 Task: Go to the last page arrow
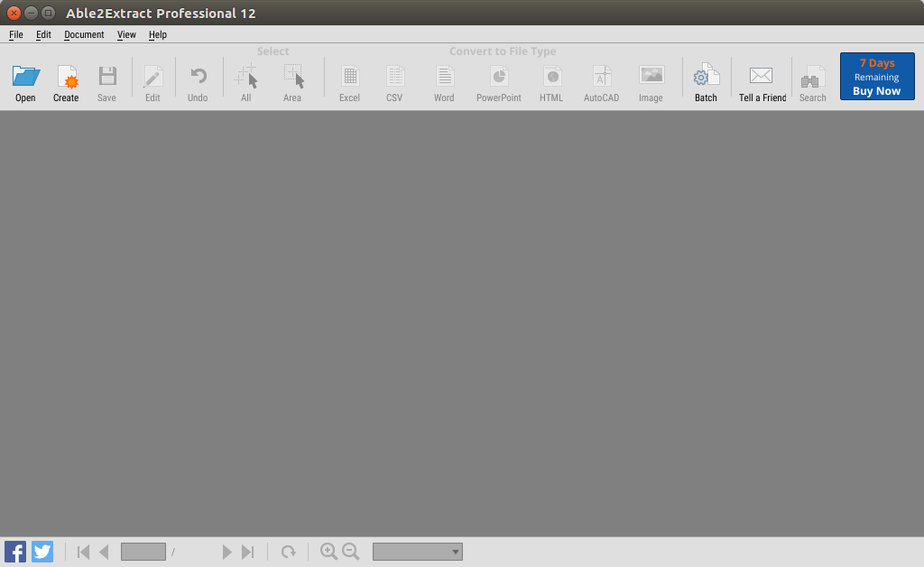coord(248,552)
